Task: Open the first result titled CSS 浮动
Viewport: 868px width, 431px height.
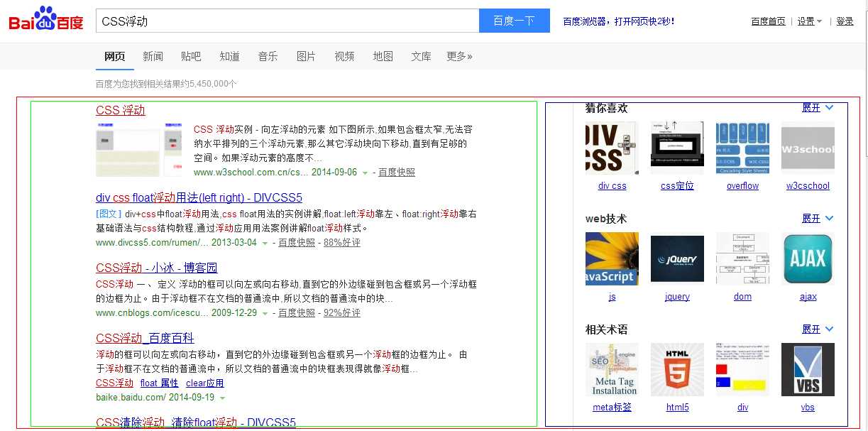Action: tap(121, 110)
